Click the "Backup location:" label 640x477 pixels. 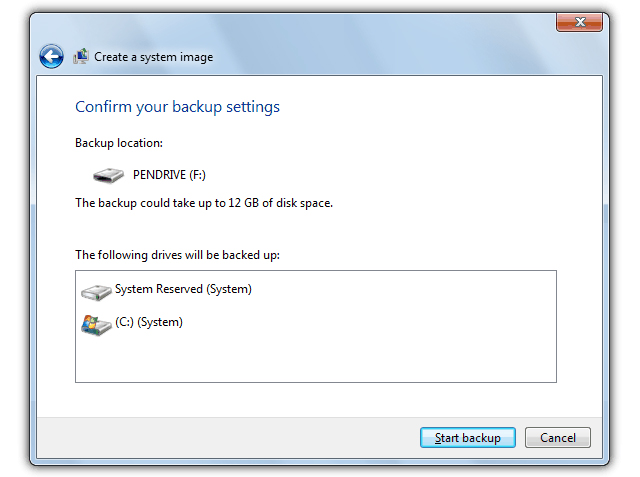point(118,144)
